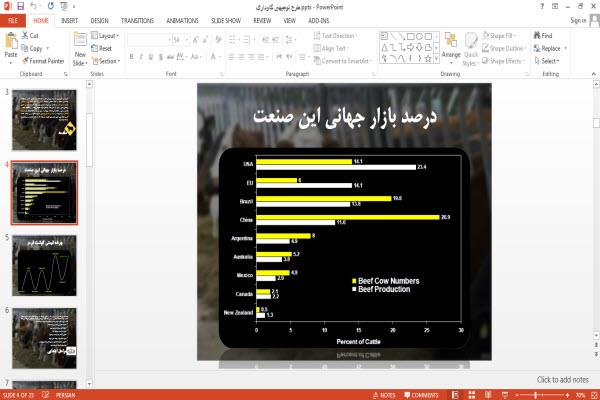Click to add notes area

pos(562,380)
